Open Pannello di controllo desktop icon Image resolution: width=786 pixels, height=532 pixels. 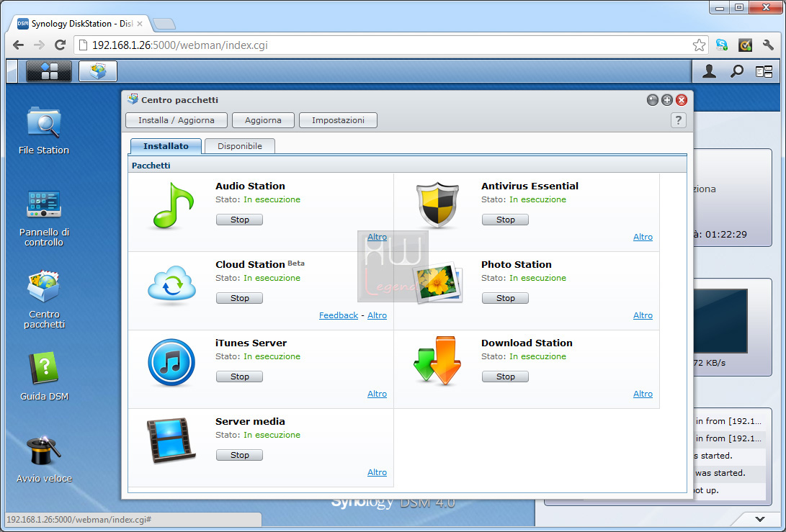44,218
